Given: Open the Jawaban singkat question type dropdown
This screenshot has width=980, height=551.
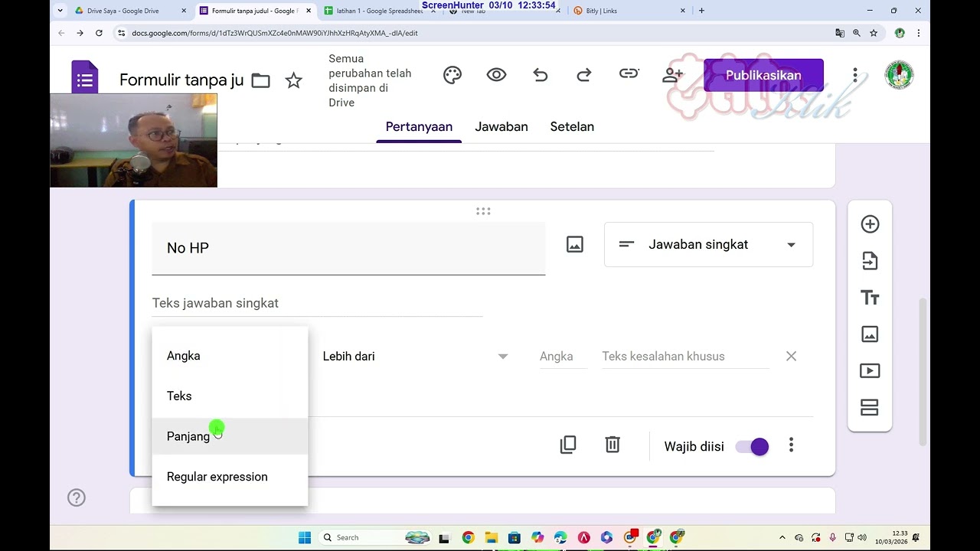Looking at the screenshot, I should [708, 245].
